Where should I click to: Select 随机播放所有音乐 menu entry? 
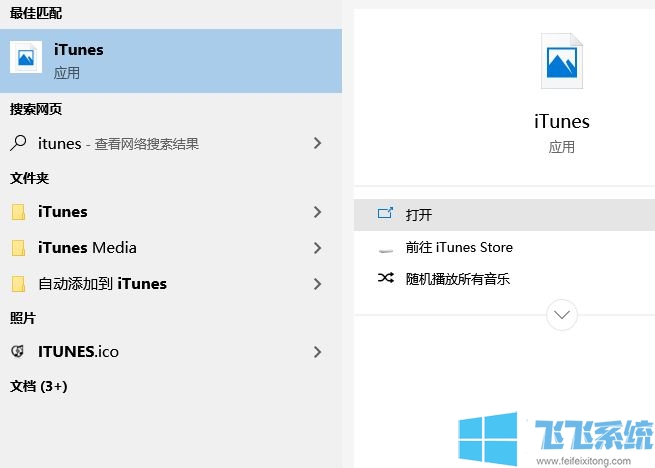coord(458,279)
